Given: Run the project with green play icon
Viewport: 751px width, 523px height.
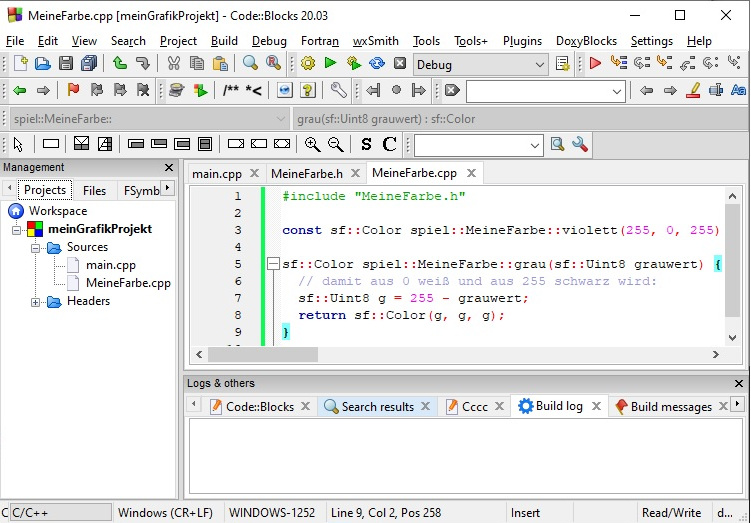Looking at the screenshot, I should [330, 64].
